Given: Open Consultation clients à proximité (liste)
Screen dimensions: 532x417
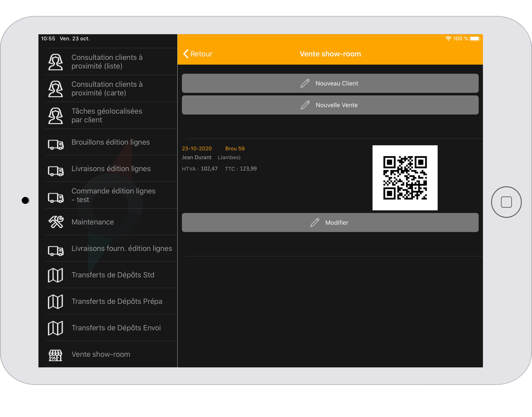Looking at the screenshot, I should point(107,62).
